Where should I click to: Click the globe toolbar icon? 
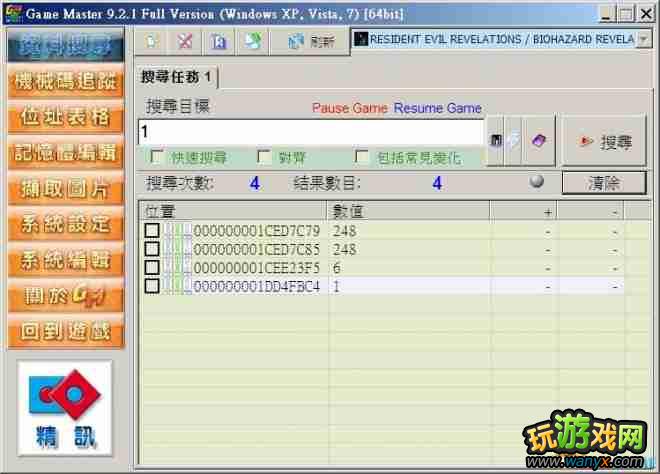253,41
